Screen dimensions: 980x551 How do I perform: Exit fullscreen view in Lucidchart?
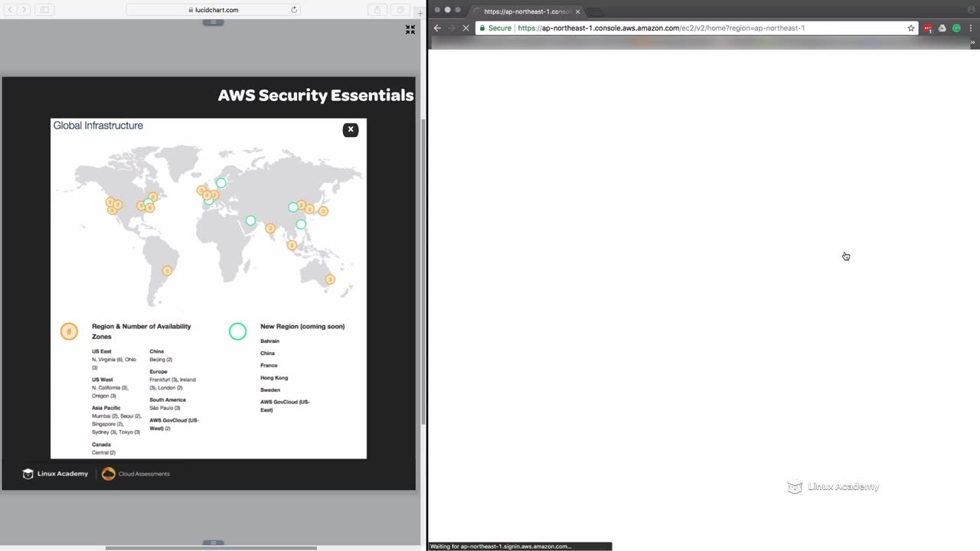pos(410,30)
